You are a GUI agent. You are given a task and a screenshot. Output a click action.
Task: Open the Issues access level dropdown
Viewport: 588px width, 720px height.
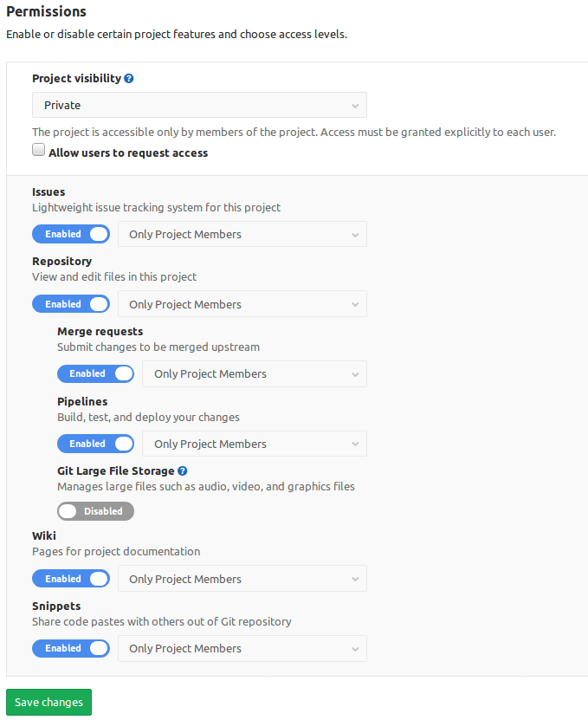coord(242,234)
